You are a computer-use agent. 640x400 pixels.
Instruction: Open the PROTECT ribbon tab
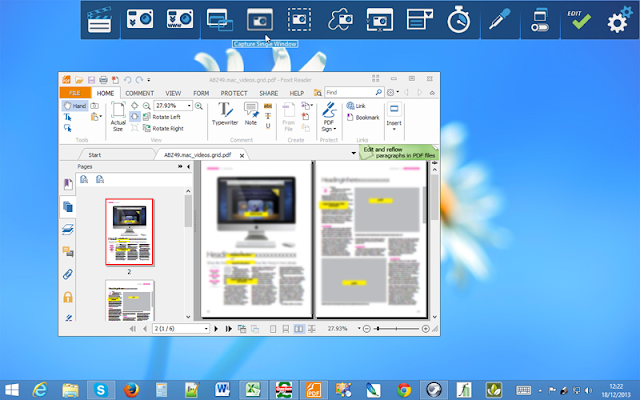click(x=234, y=93)
